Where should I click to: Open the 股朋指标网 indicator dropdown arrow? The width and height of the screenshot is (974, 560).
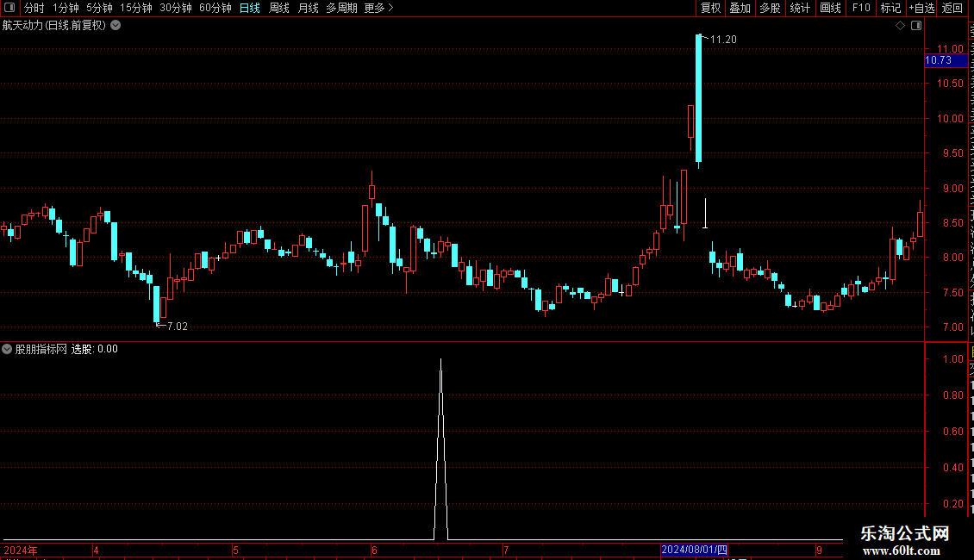7,349
